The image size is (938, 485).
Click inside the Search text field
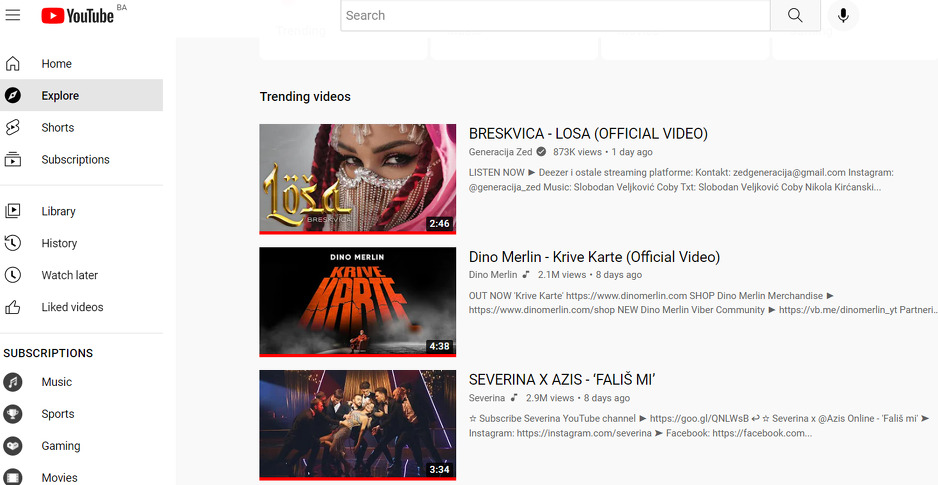(x=555, y=15)
